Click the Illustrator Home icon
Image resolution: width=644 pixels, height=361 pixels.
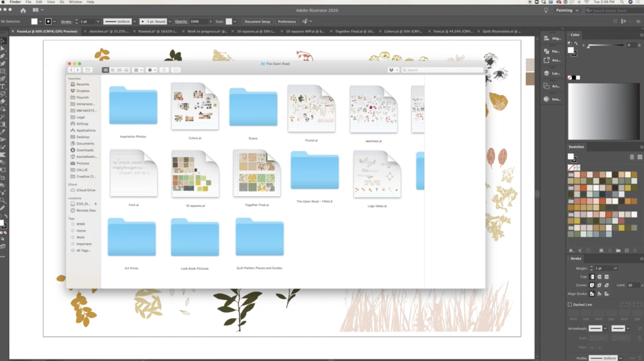[x=23, y=10]
